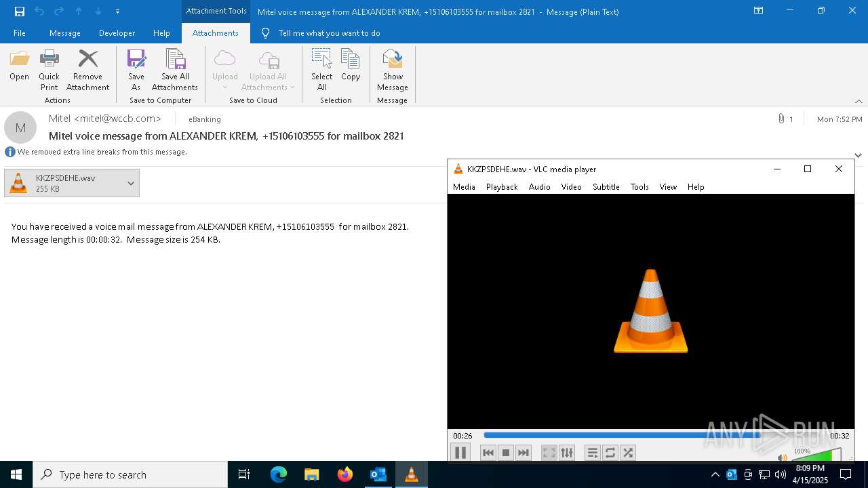Show VLC extended settings
This screenshot has height=488, width=868.
[x=567, y=453]
